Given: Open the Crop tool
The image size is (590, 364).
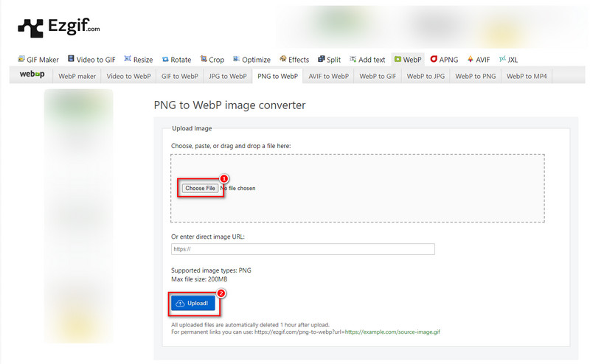Looking at the screenshot, I should [212, 60].
